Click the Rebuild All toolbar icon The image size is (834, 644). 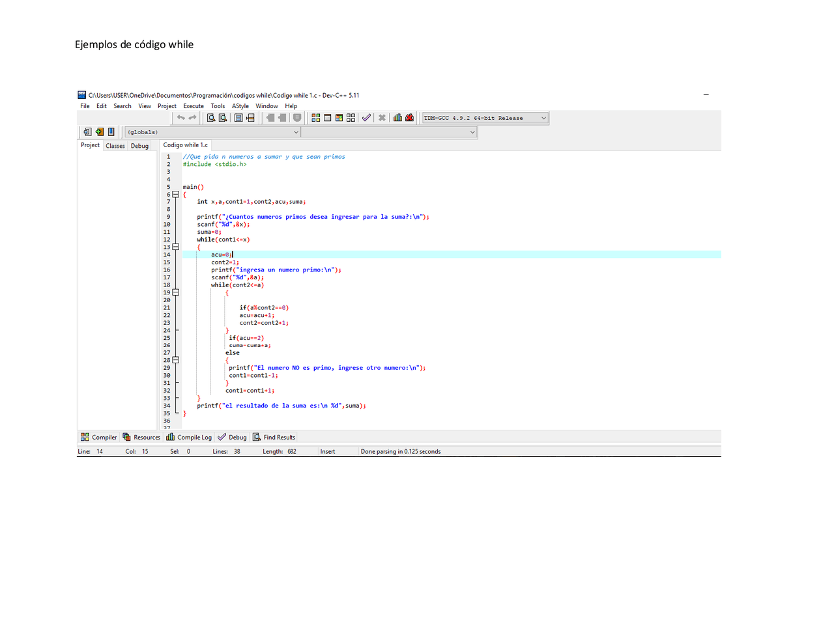(x=351, y=118)
